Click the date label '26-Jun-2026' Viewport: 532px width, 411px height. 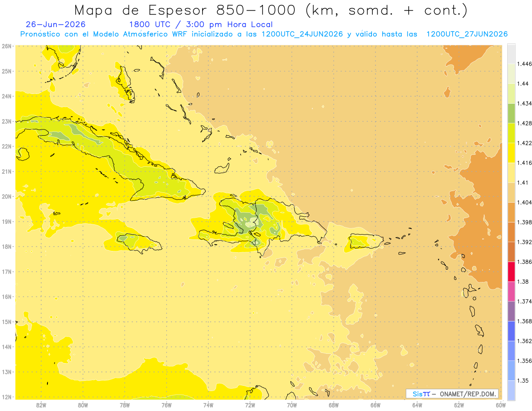point(56,24)
